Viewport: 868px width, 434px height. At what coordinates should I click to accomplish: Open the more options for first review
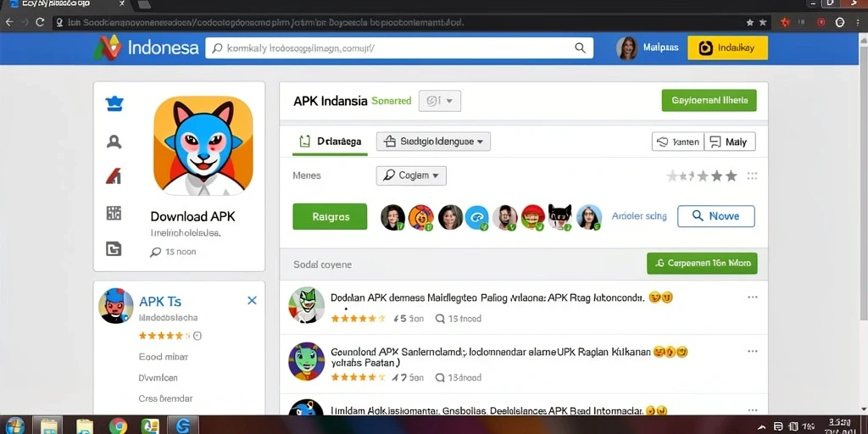pyautogui.click(x=753, y=298)
